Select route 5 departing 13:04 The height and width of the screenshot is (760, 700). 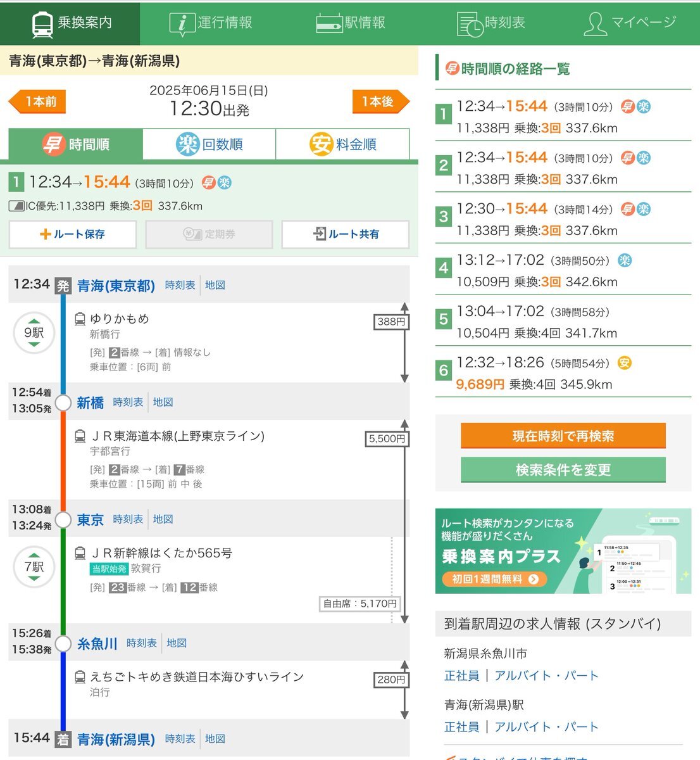click(x=563, y=321)
